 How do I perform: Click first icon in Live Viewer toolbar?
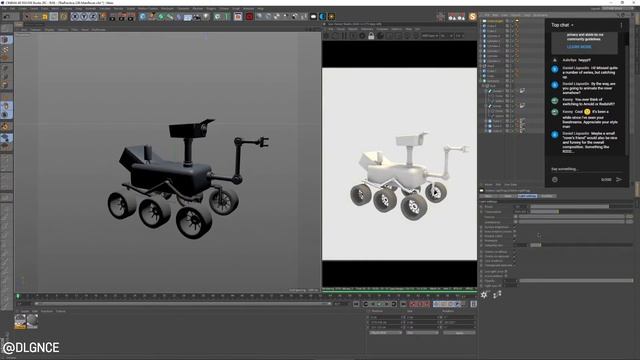coord(327,36)
